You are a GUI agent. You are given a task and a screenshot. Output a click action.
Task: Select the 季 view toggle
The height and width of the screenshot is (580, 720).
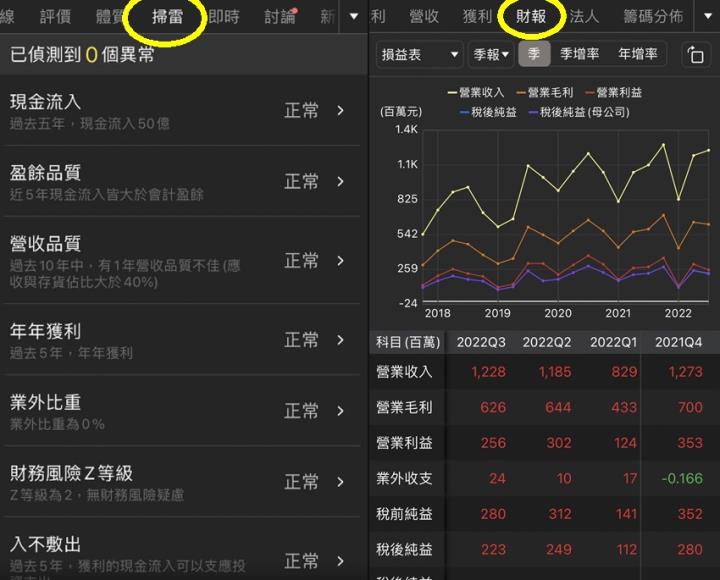[x=534, y=54]
